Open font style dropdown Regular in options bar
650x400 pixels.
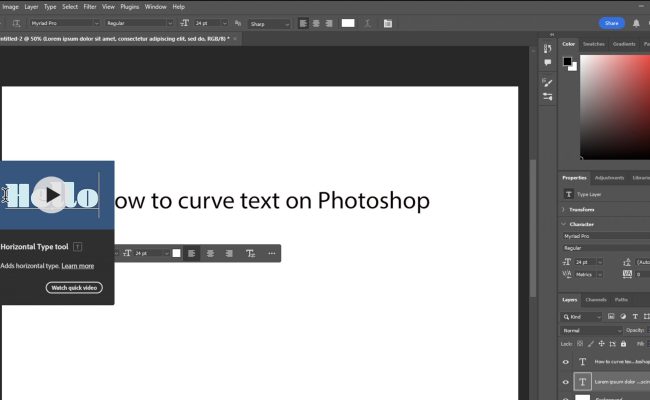(139, 23)
